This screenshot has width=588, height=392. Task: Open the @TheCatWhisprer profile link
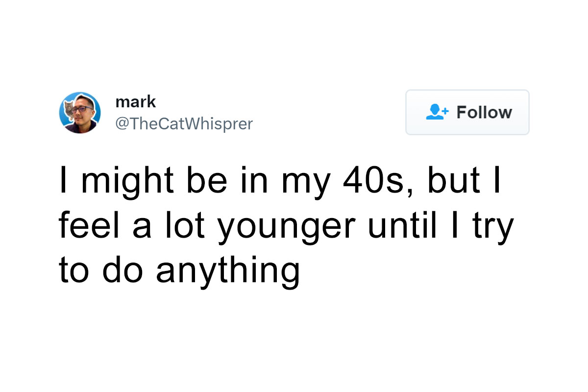[x=184, y=124]
